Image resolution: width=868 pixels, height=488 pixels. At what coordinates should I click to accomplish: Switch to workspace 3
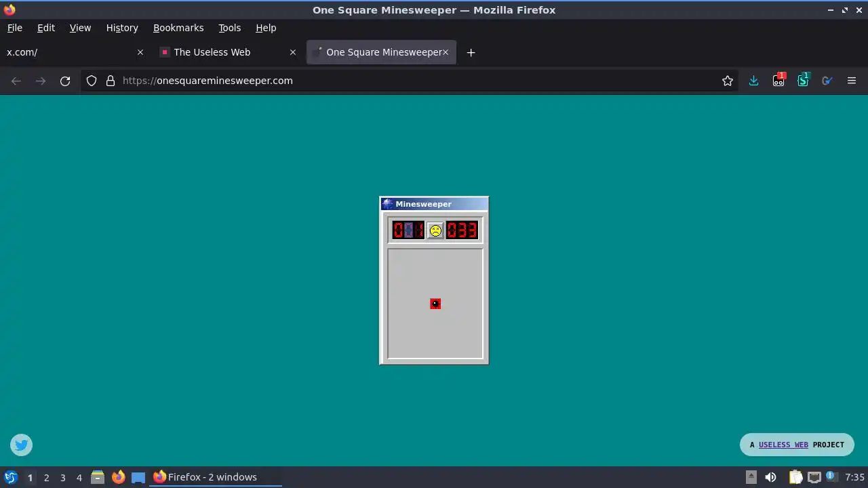pyautogui.click(x=62, y=477)
